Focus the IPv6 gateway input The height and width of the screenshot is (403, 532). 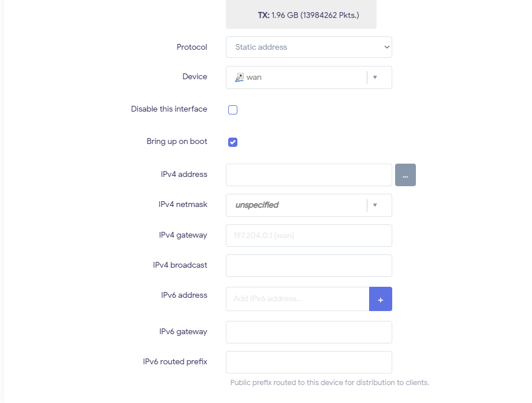[308, 332]
